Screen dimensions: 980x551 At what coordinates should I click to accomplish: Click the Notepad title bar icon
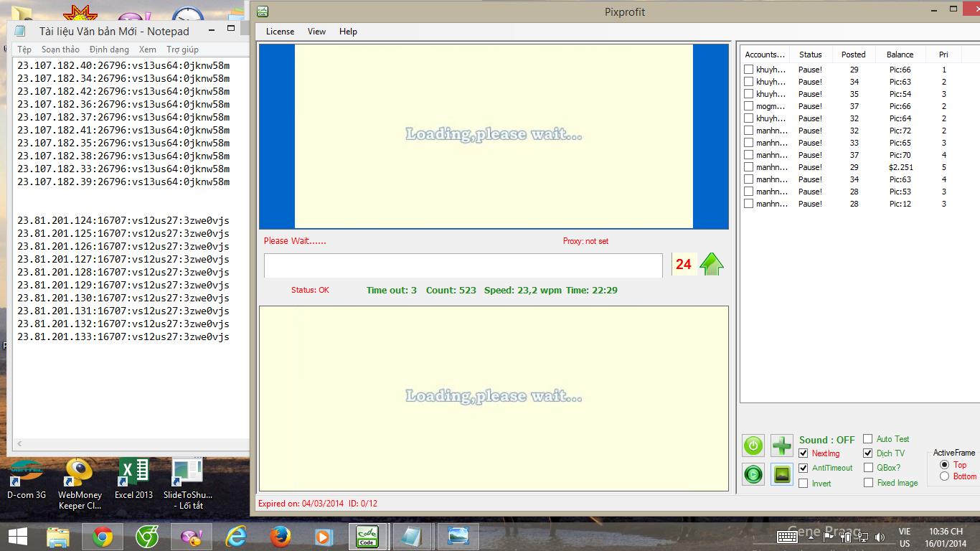(x=20, y=31)
